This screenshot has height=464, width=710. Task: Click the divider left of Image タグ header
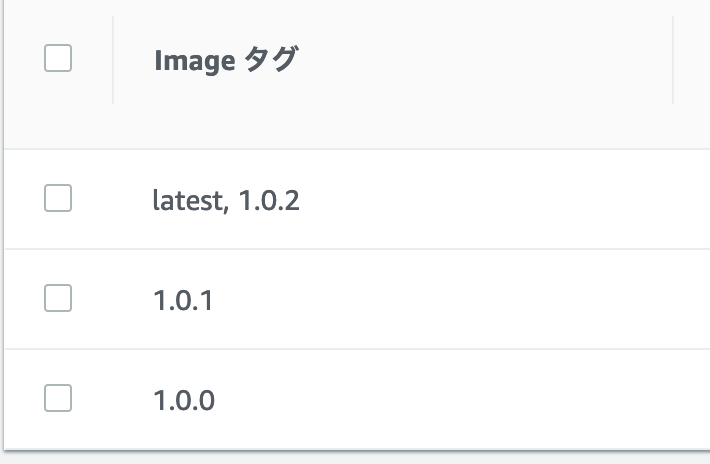click(113, 60)
